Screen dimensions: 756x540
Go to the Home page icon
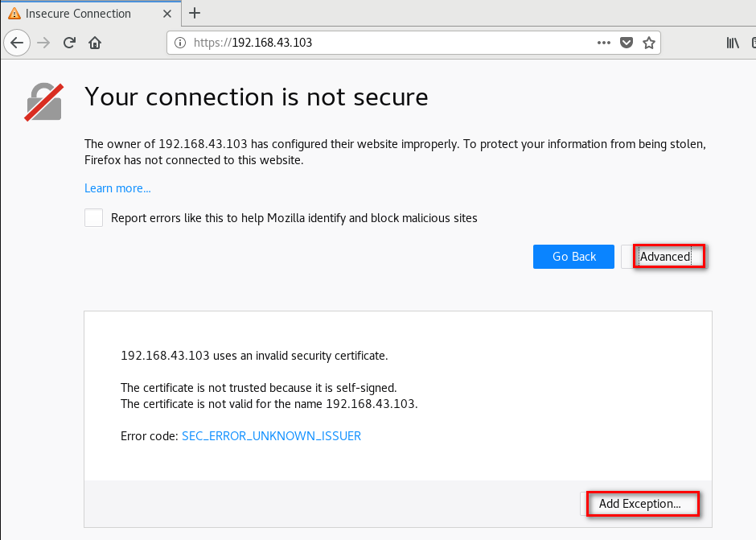click(x=95, y=43)
